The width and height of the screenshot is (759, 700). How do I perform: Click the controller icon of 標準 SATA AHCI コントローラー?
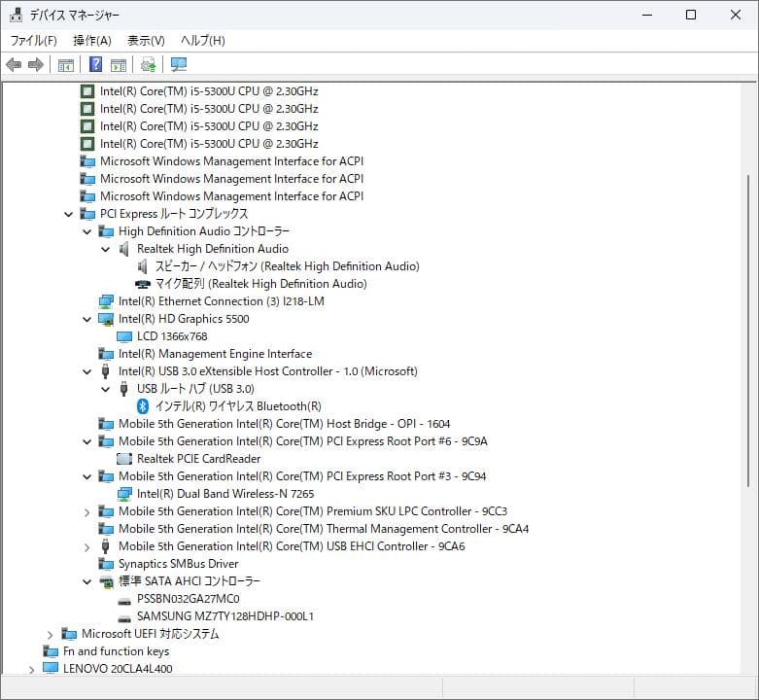click(x=106, y=581)
